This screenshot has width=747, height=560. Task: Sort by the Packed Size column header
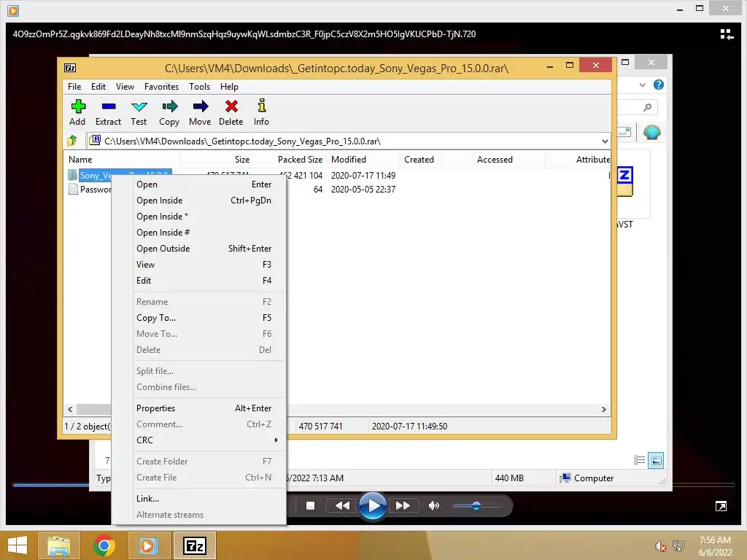(x=290, y=160)
